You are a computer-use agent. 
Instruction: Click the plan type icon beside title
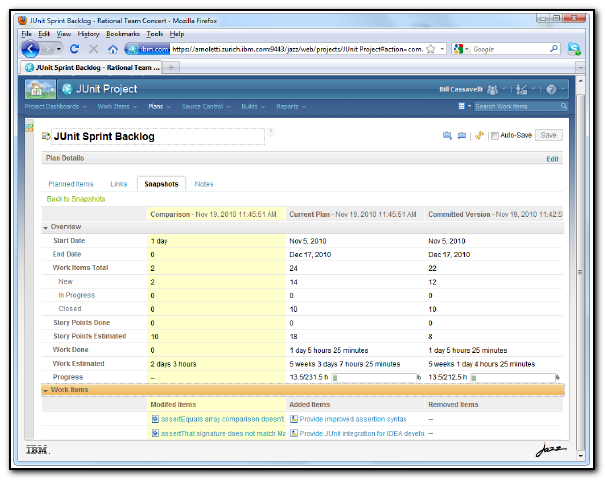click(46, 136)
